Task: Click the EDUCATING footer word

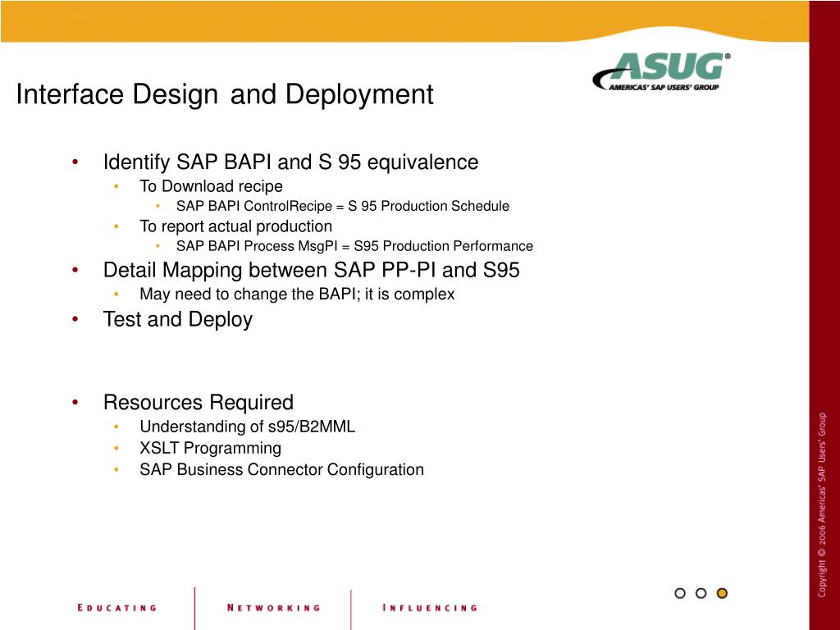Action: pos(116,608)
